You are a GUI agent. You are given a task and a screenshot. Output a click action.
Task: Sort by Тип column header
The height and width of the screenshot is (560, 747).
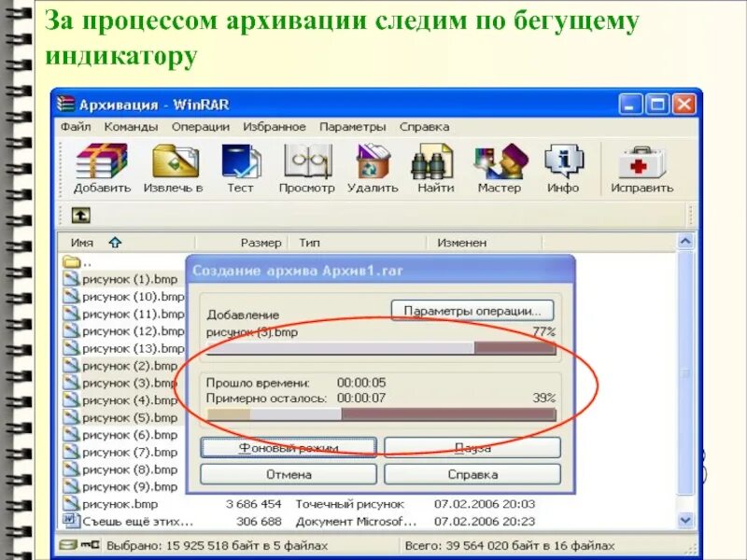point(358,243)
